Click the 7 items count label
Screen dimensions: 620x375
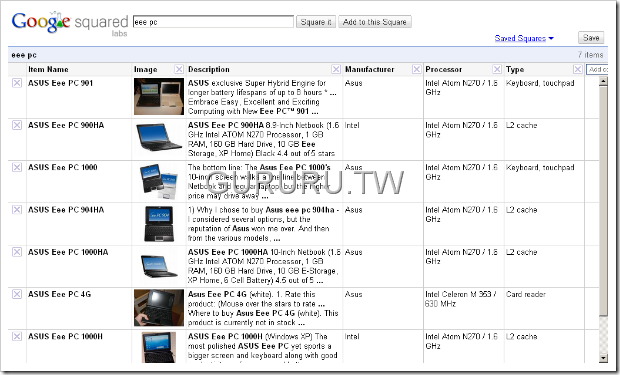pos(590,55)
